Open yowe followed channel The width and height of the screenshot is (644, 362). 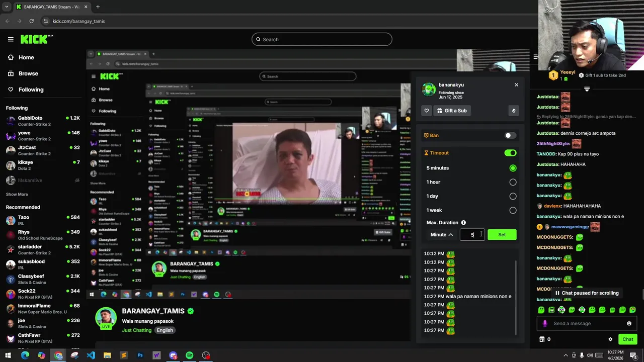coord(43,135)
